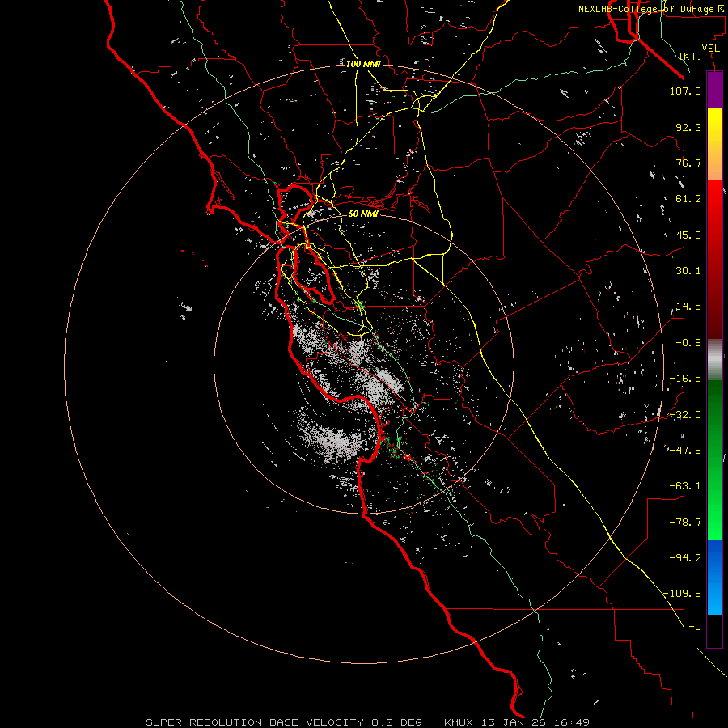
Task: Click the -0.9 velocity scale value
Action: [x=688, y=343]
